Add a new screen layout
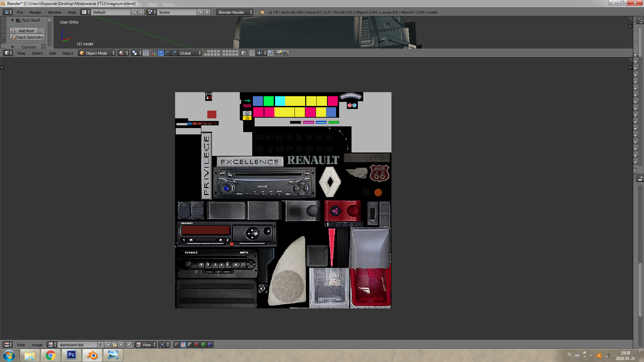 point(135,12)
